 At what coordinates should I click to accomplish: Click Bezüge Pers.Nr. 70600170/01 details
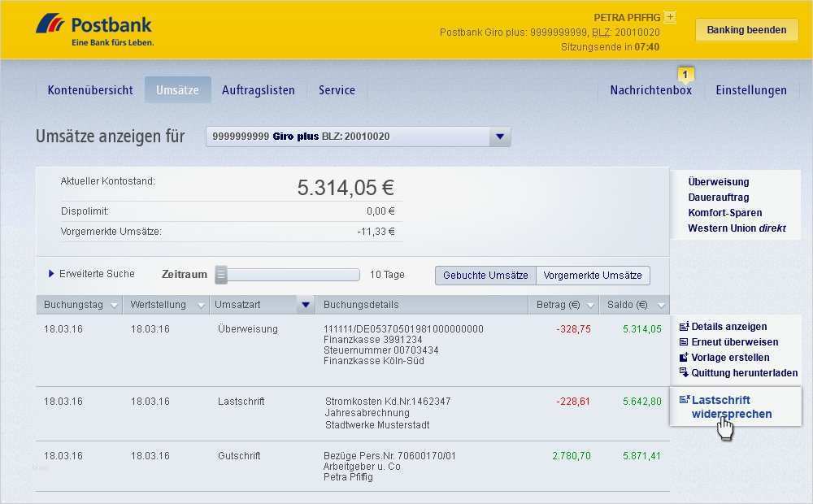pos(389,456)
